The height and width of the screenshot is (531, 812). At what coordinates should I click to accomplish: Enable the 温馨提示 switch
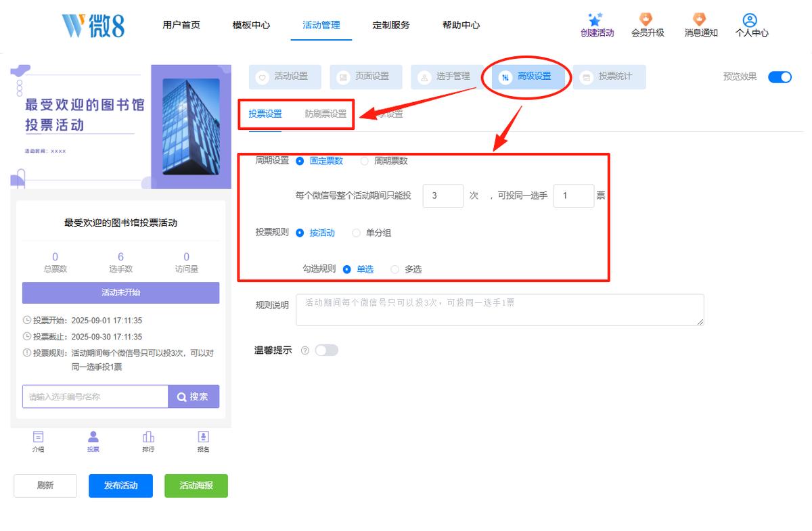coord(326,350)
